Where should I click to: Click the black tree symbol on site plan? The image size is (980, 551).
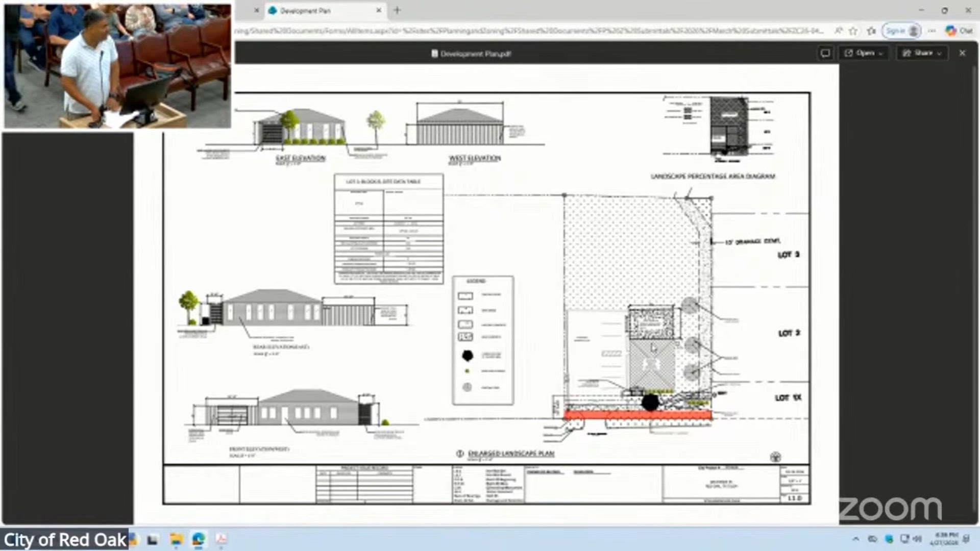coord(650,402)
